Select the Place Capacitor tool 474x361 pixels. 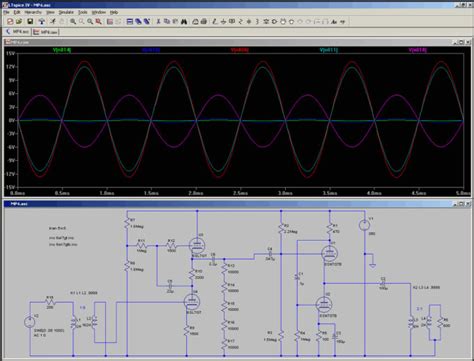(x=249, y=22)
